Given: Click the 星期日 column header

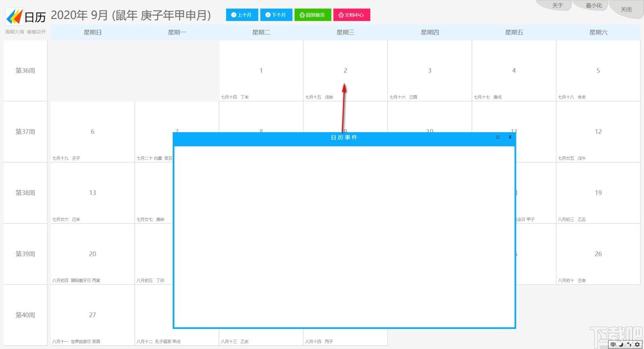Looking at the screenshot, I should pyautogui.click(x=93, y=32).
